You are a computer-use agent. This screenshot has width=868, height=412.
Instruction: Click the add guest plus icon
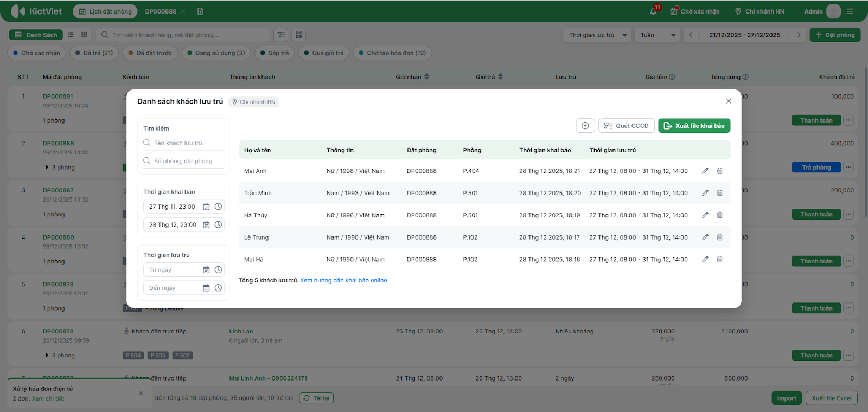(585, 126)
